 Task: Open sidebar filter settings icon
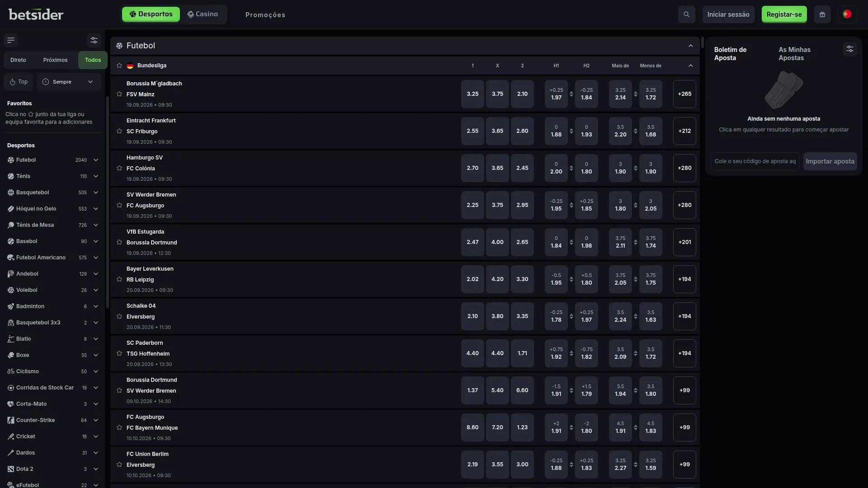[94, 40]
